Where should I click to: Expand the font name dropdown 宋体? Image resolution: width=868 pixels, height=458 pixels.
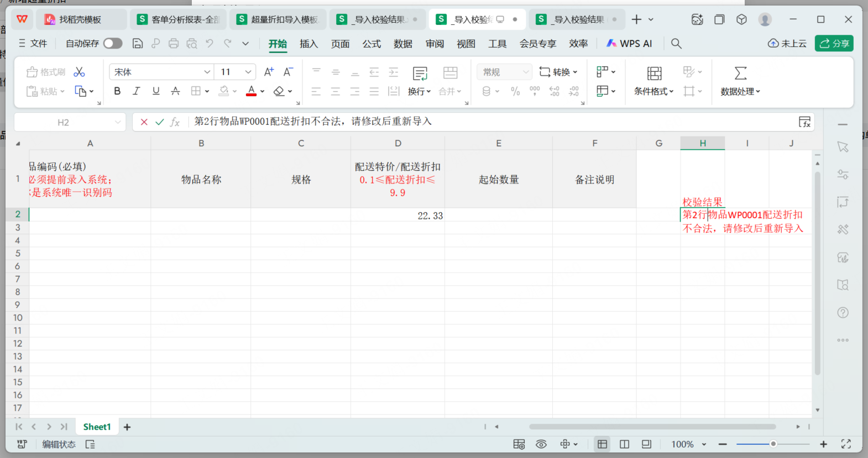click(207, 72)
